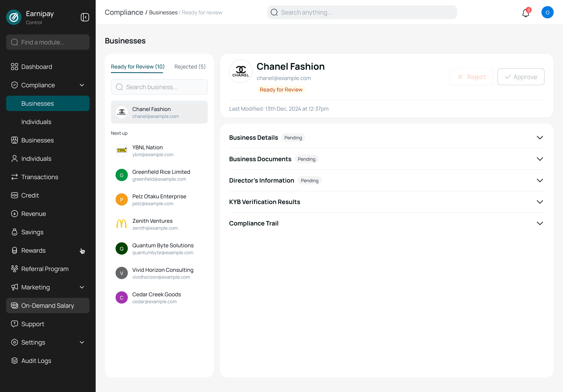Open the Credit module
The height and width of the screenshot is (392, 563).
tap(30, 195)
